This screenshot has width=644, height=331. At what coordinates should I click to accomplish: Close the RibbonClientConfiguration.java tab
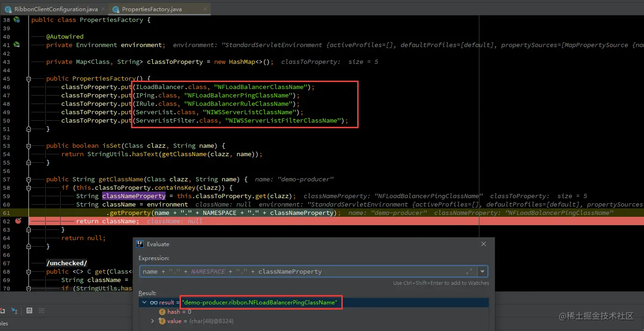pyautogui.click(x=103, y=9)
